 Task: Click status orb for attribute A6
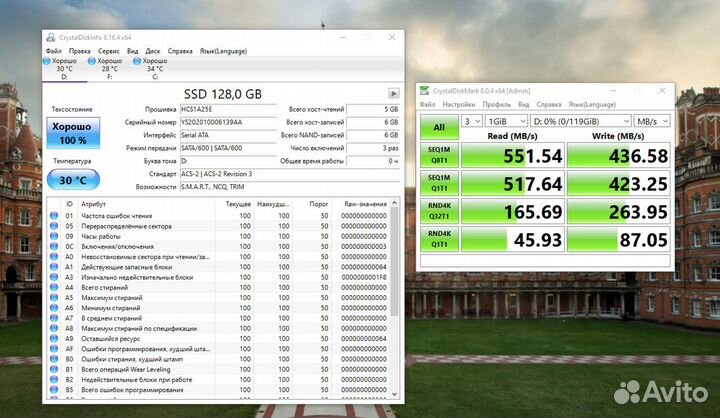54,307
